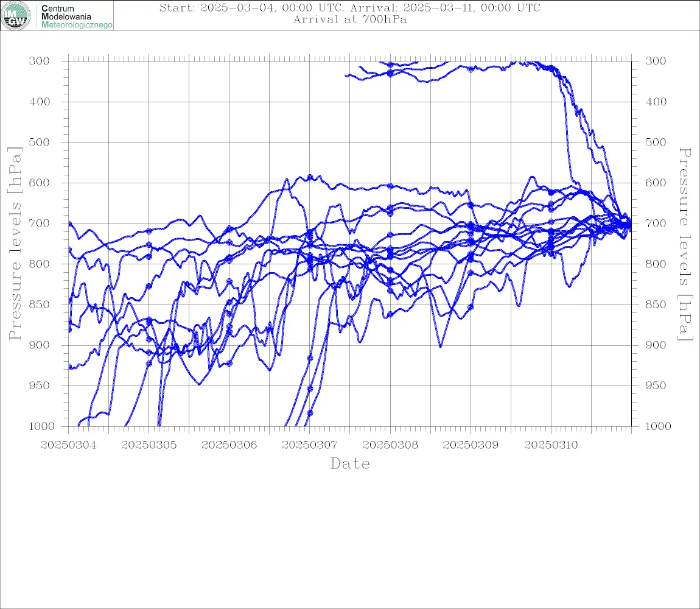This screenshot has width=700, height=609.
Task: Click right axis value 1000
Action: click(x=658, y=426)
